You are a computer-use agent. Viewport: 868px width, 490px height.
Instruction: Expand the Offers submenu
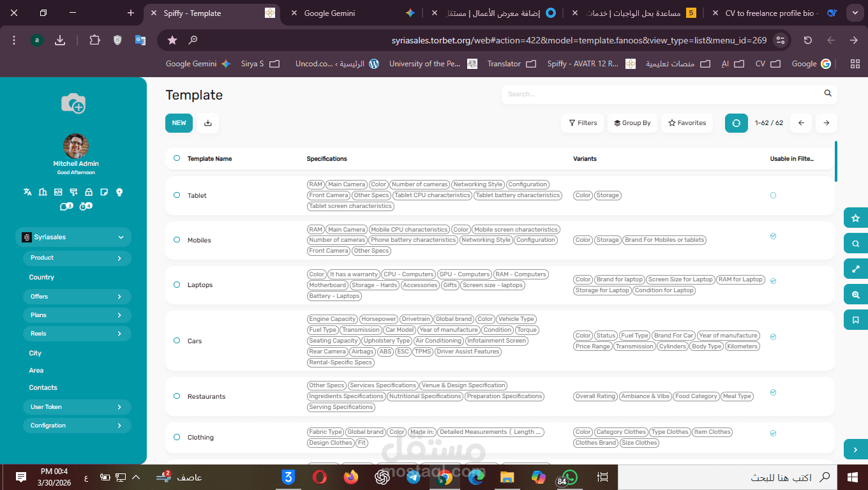pos(77,297)
